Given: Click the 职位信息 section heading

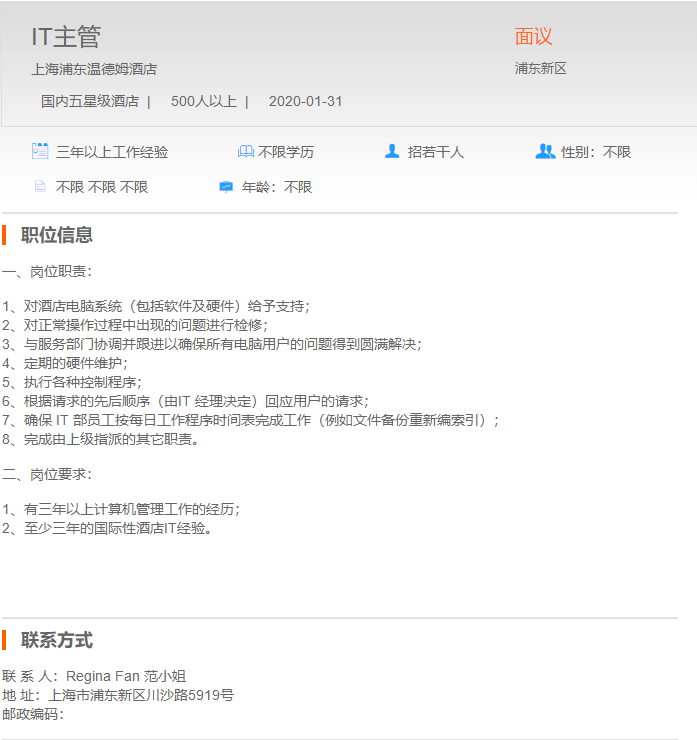Looking at the screenshot, I should (57, 235).
